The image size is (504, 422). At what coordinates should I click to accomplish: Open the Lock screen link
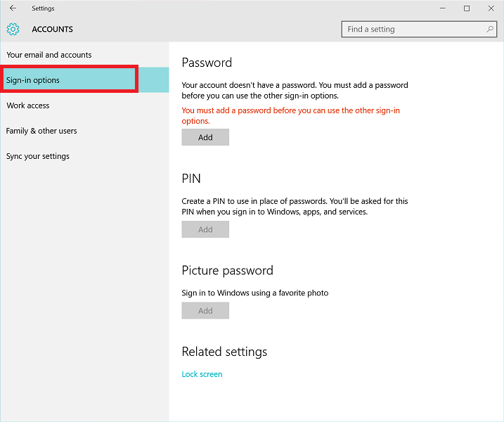pyautogui.click(x=202, y=374)
